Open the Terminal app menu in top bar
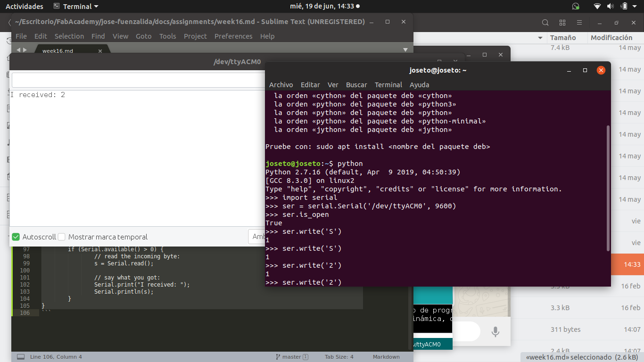Image resolution: width=644 pixels, height=362 pixels. tap(76, 7)
